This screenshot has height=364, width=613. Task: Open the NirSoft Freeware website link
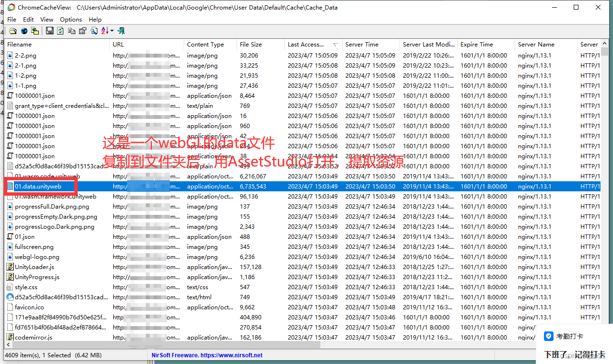coord(207,355)
